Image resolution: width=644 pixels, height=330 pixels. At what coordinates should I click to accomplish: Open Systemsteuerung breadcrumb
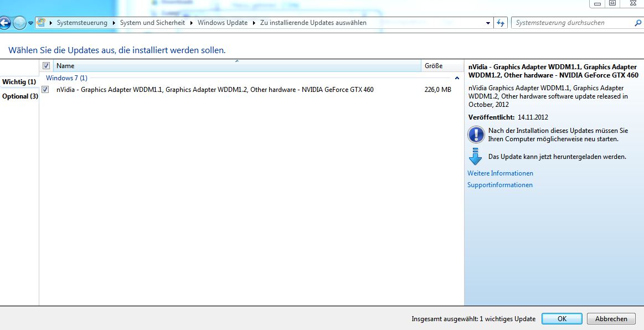coord(82,23)
